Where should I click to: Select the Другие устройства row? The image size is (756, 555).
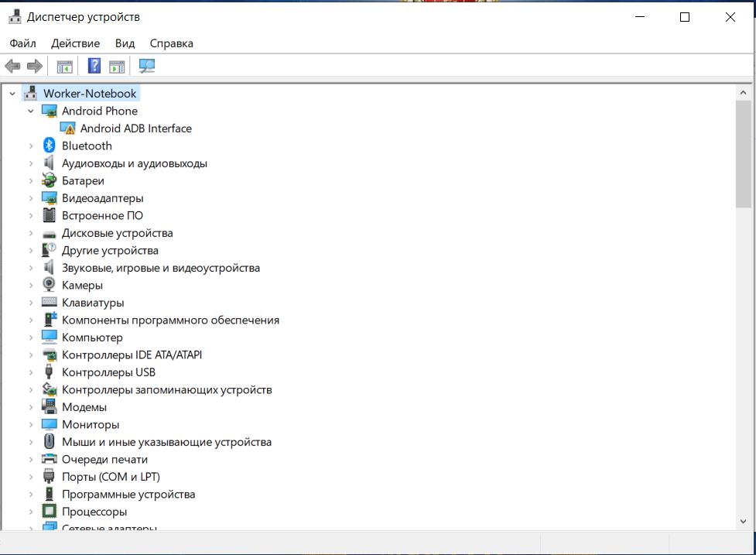110,250
